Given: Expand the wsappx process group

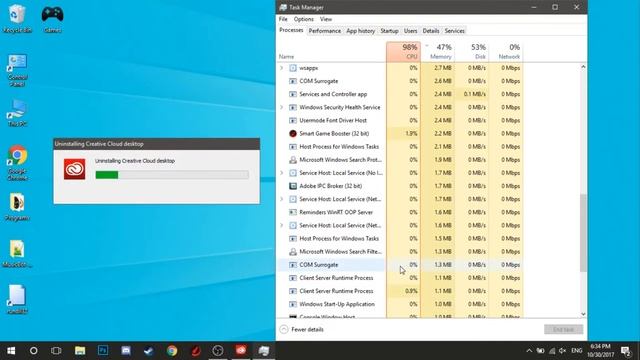Looking at the screenshot, I should 281,68.
